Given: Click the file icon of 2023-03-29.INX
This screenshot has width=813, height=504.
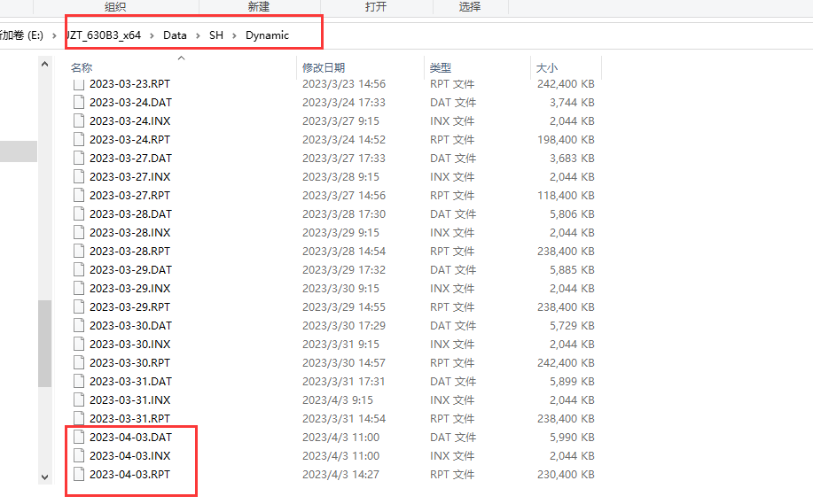Looking at the screenshot, I should [x=79, y=289].
